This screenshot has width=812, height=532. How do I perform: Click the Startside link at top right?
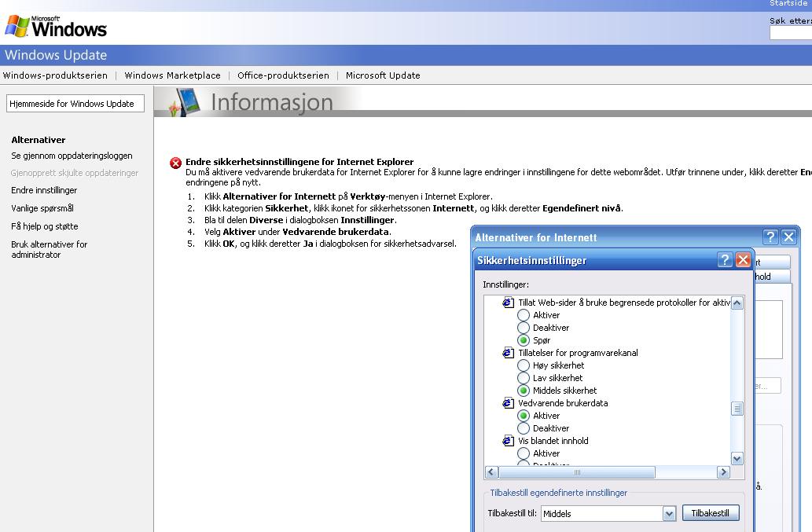coord(790,4)
